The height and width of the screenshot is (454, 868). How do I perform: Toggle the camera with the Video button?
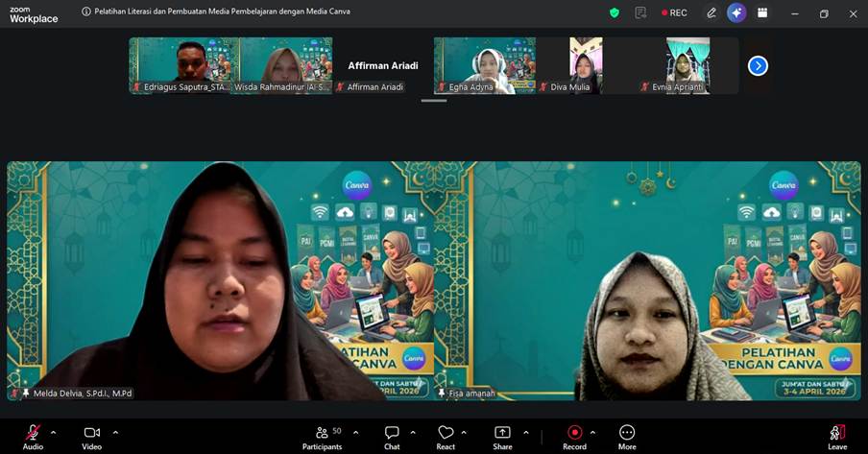91,433
